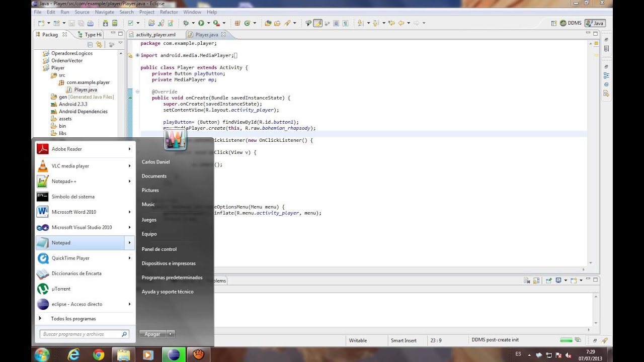This screenshot has width=644, height=362.
Task: Toggle Block Selection Mode icon
Action: [336, 23]
